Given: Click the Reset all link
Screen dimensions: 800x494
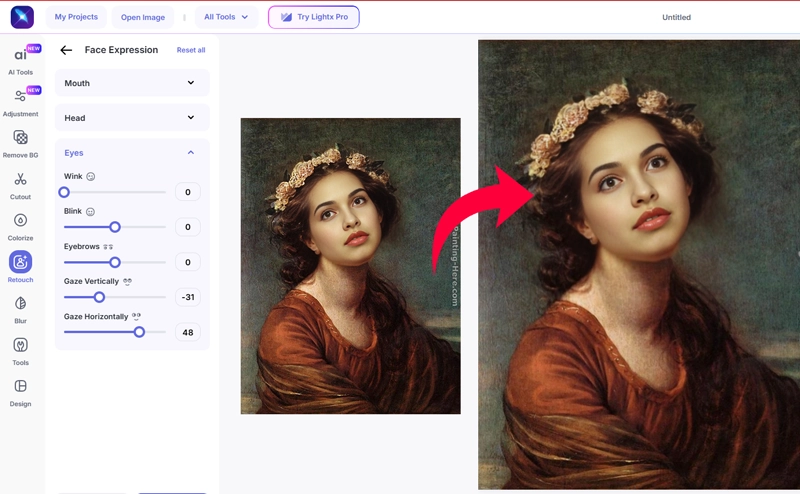Looking at the screenshot, I should coord(191,50).
